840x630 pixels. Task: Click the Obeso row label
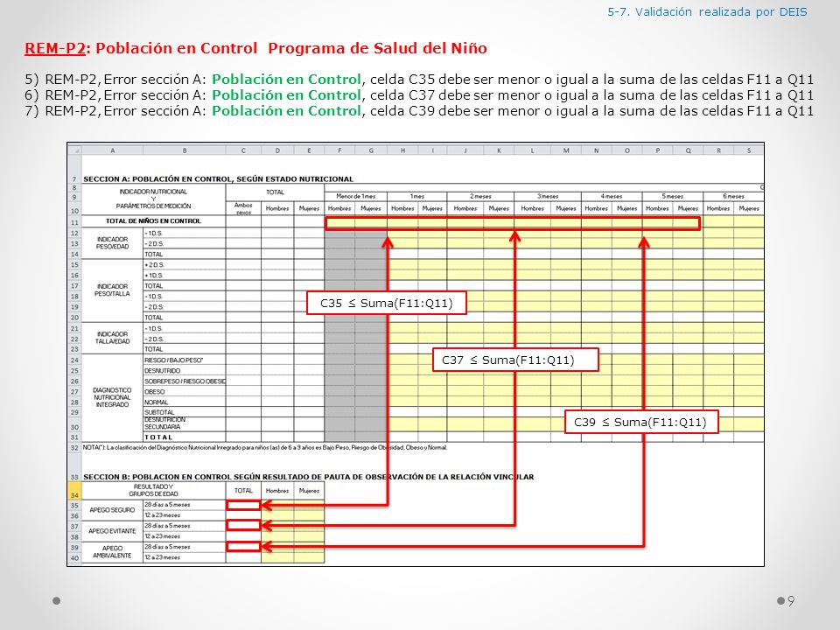click(154, 392)
